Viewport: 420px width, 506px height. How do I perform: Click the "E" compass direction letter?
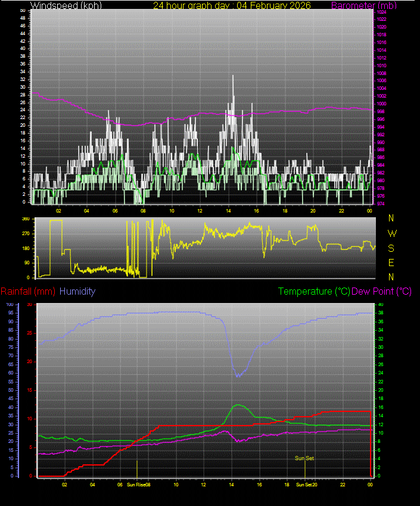point(391,263)
